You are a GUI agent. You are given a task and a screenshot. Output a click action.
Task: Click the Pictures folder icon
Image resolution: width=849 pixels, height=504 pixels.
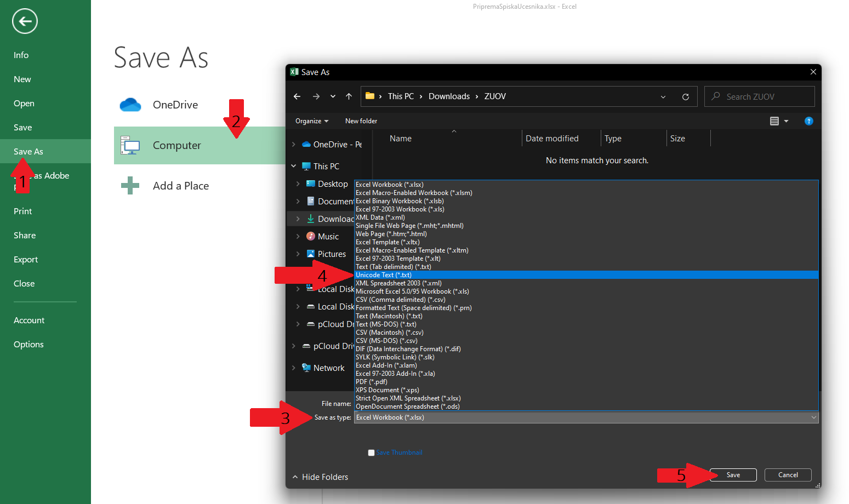point(311,254)
